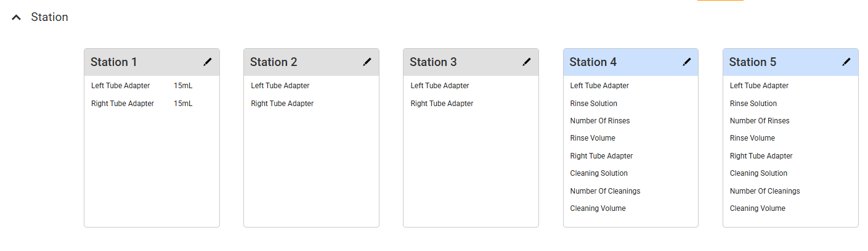Screen dimensions: 868x251
Task: Select Number Of Rinses in Station 5
Action: coord(760,121)
